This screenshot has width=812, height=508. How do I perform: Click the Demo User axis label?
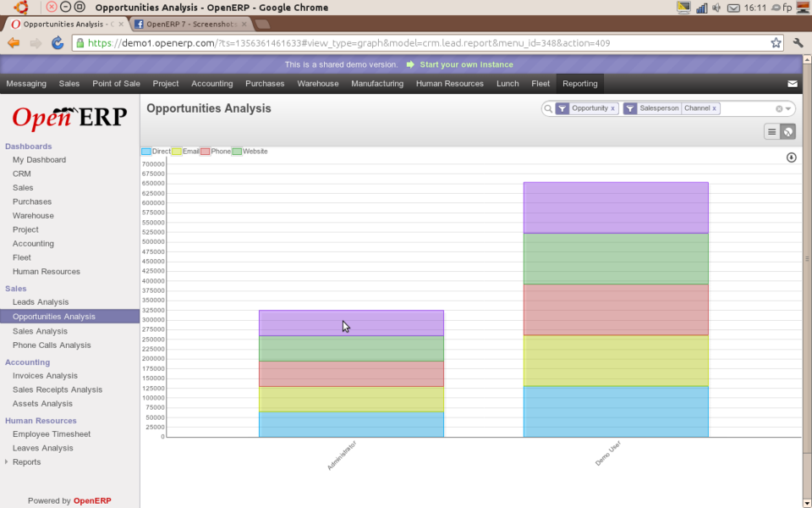coord(607,453)
